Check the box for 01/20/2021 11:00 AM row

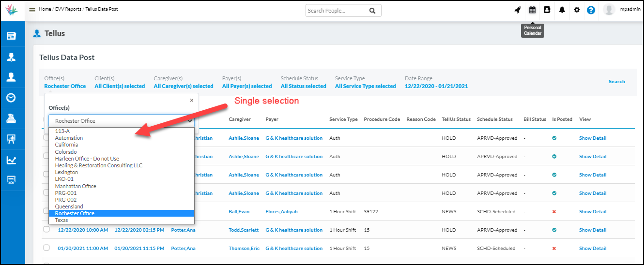coord(46,248)
